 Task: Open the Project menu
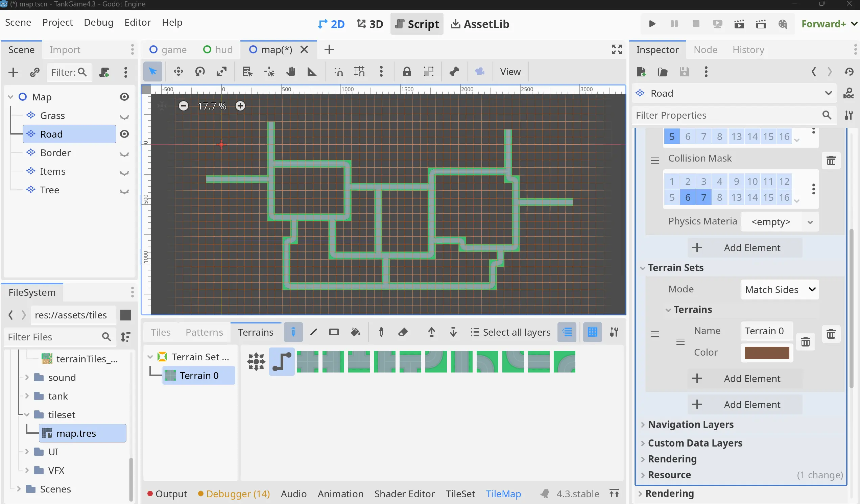[x=57, y=22]
